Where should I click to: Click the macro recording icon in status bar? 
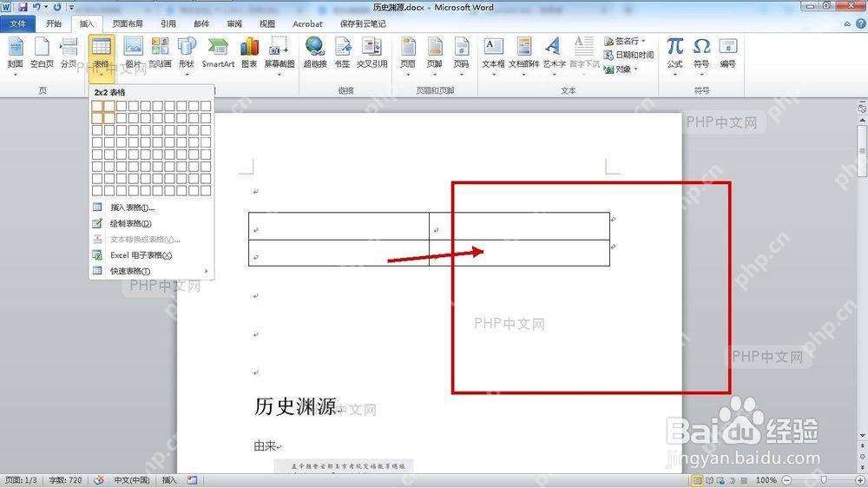pos(192,480)
